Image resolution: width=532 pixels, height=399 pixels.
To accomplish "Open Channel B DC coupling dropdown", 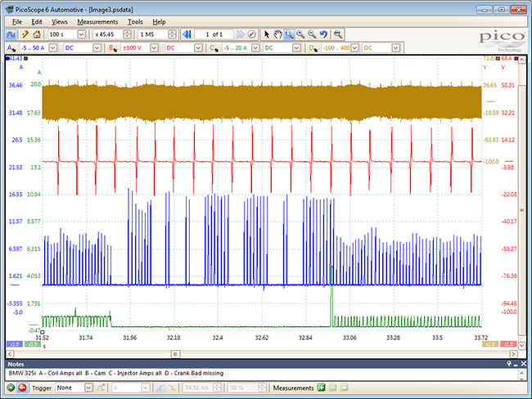I will click(x=183, y=48).
